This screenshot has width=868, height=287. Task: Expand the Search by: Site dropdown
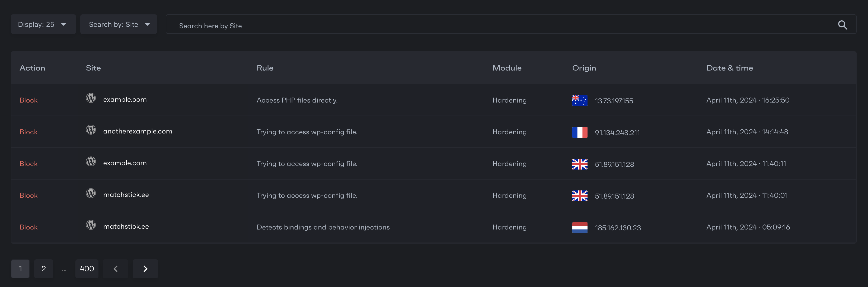[x=119, y=24]
